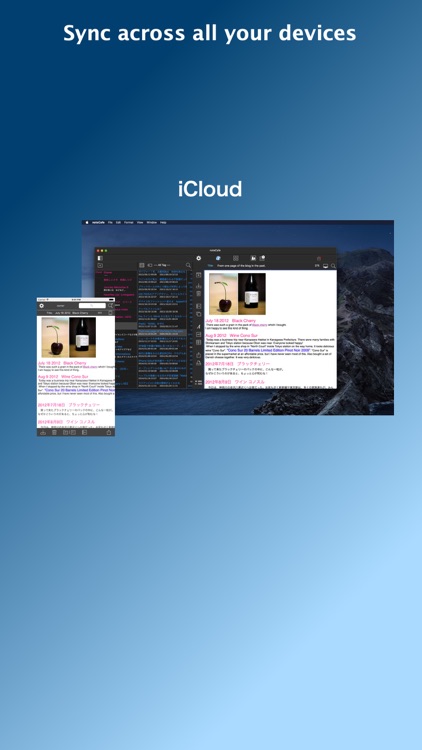
Task: Open the File menu
Action: click(x=110, y=222)
